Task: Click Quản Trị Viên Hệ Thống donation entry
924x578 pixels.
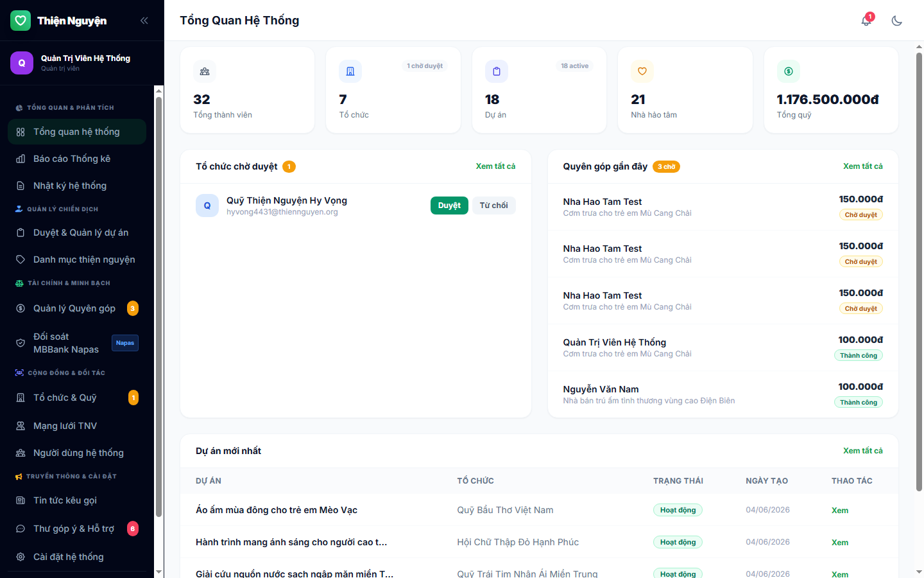Action: (x=723, y=347)
